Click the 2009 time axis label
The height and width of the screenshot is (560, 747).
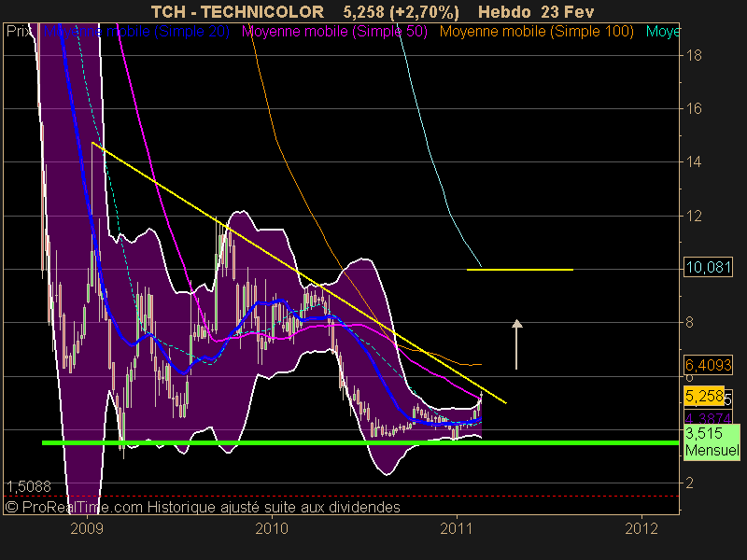click(x=87, y=528)
